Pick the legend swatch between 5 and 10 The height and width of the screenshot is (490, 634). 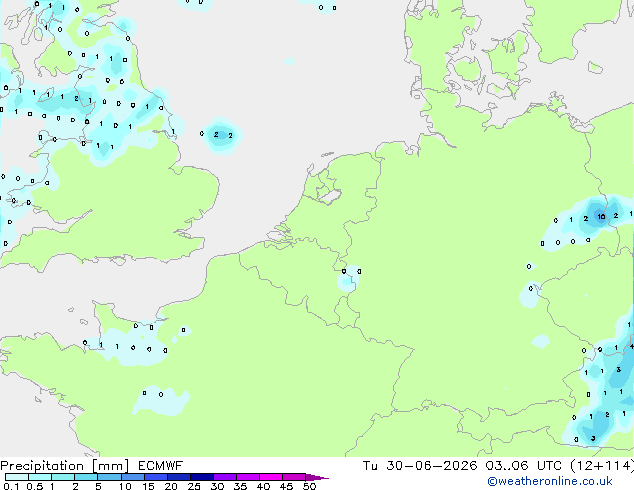click(x=109, y=477)
